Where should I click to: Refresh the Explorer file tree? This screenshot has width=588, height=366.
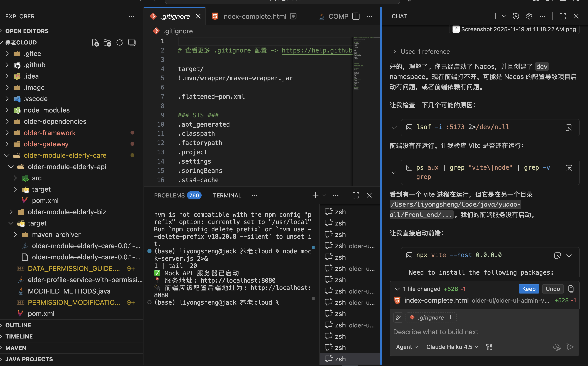[120, 43]
